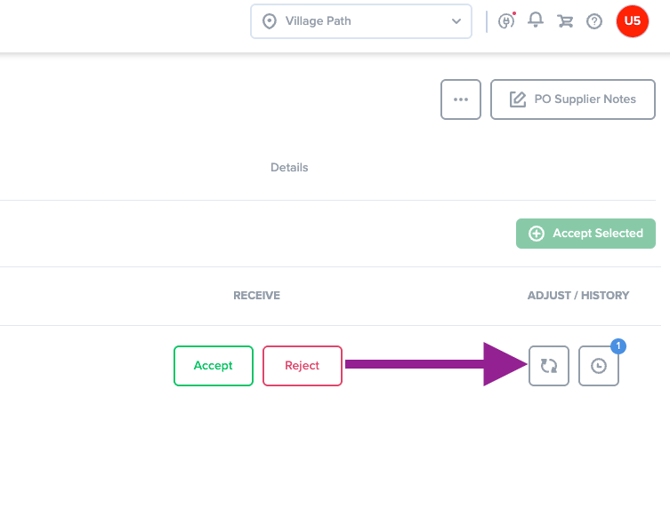This screenshot has height=508, width=670.
Task: Click the ADJUST / HISTORY column header
Action: 578,295
